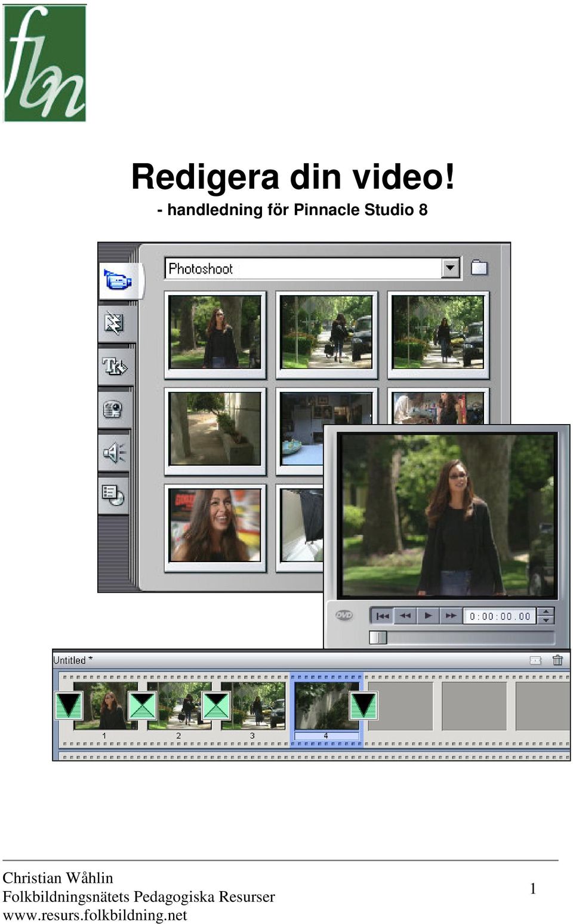Click the player scrubber slider knob
This screenshot has height=924, width=573.
pos(378,637)
